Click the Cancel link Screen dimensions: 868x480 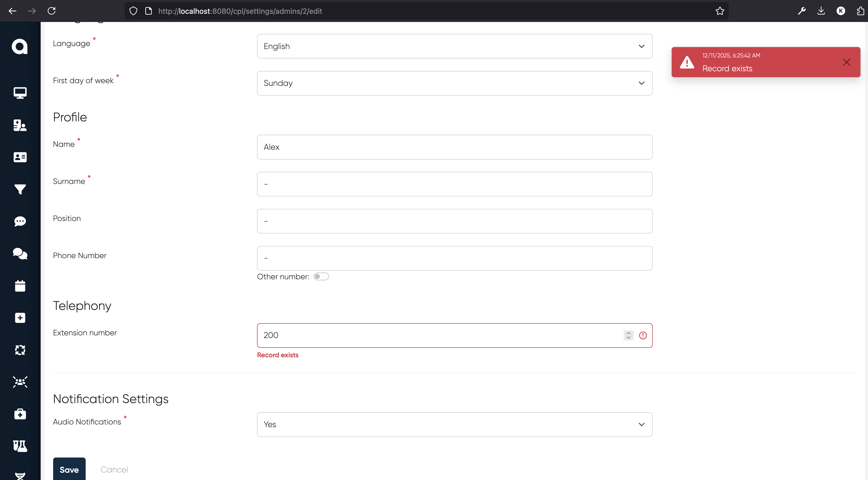114,469
